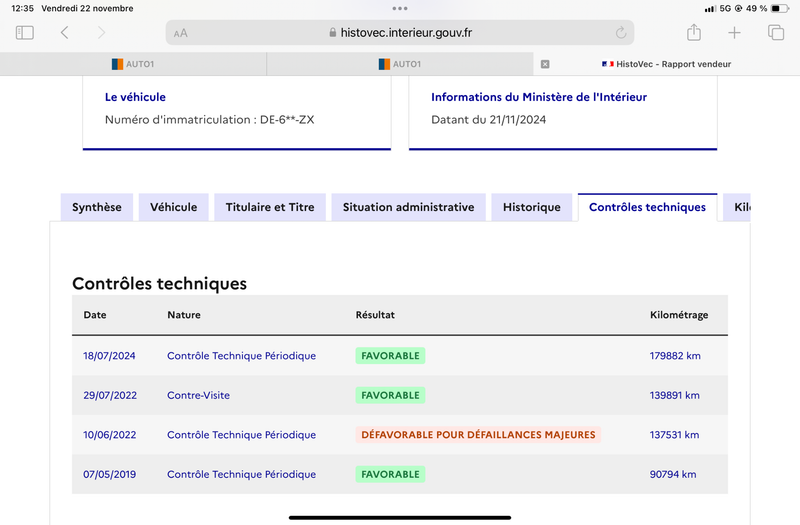The image size is (800, 525).
Task: Click the 137531 km value
Action: 674,435
